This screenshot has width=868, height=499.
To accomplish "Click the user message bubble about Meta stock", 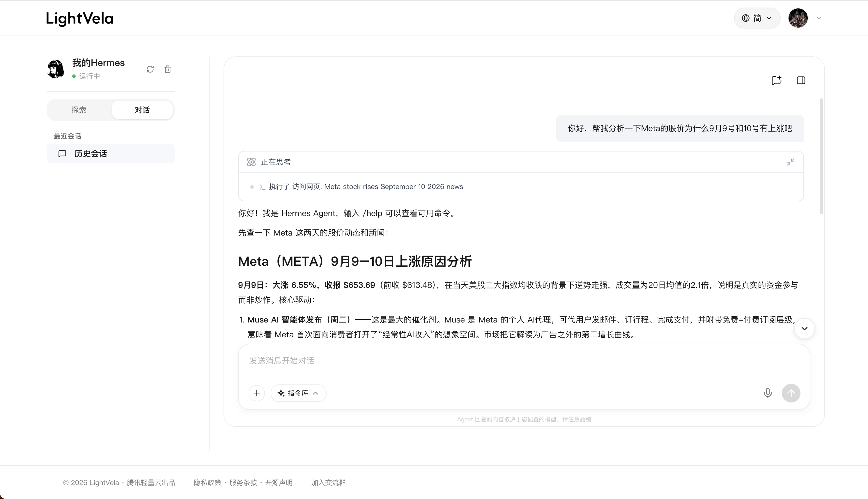I will [680, 129].
